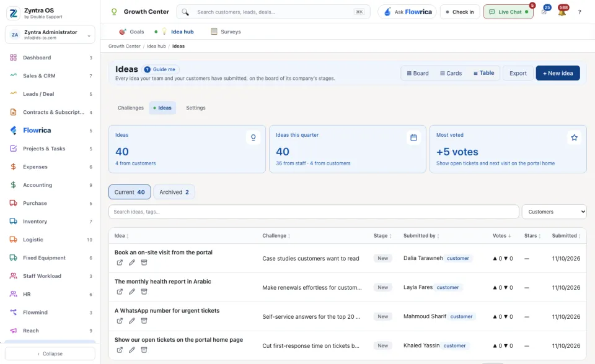Focus the Search ideas, tags field
The height and width of the screenshot is (364, 595).
point(314,212)
